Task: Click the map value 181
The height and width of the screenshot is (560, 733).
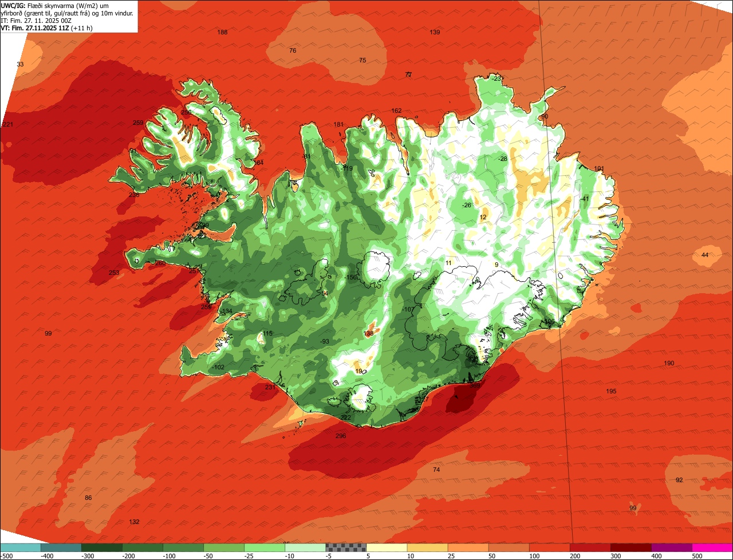Action: [x=338, y=124]
